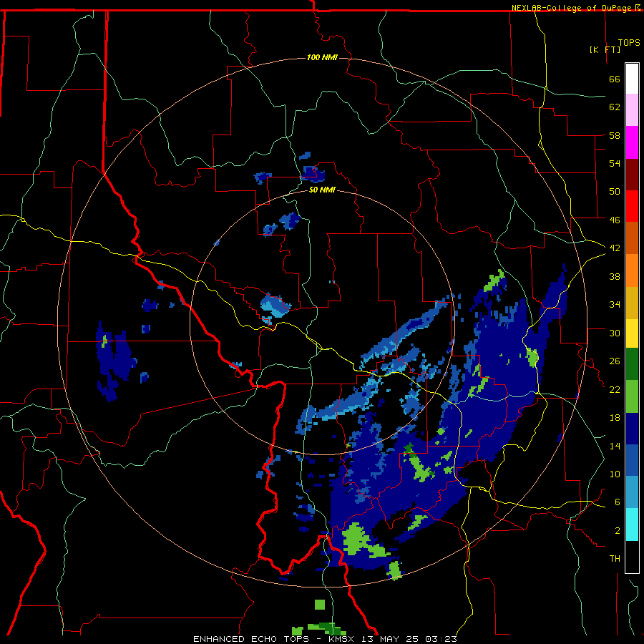Click the NEXLAB-College of DuPage text
The image size is (644, 644).
(x=571, y=8)
